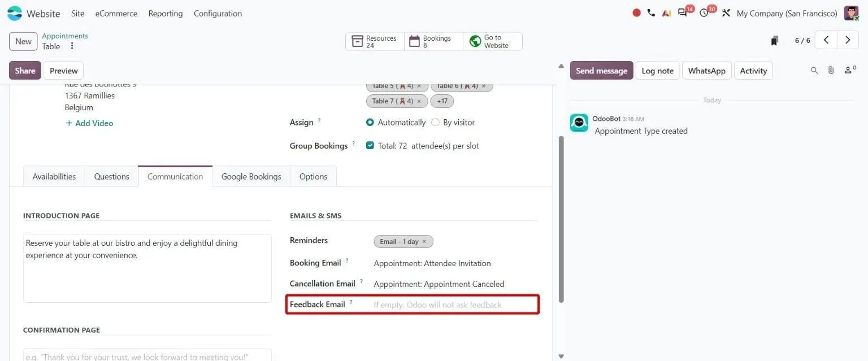Image resolution: width=868 pixels, height=361 pixels.
Task: Click Resources 24 stat button
Action: pos(375,41)
